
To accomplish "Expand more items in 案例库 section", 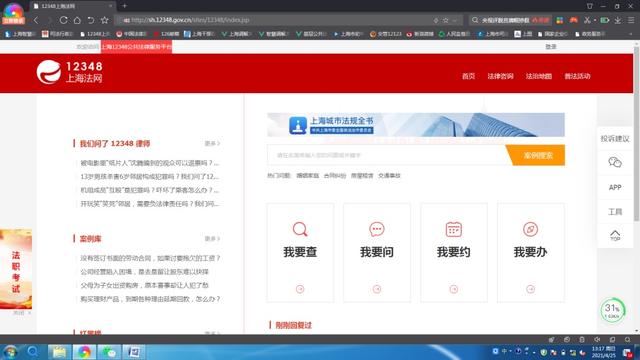I will point(212,239).
